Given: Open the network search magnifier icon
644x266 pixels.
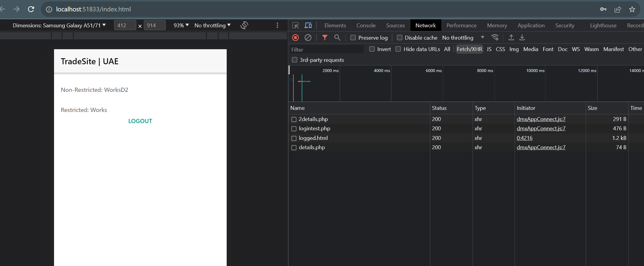Looking at the screenshot, I should (x=337, y=38).
